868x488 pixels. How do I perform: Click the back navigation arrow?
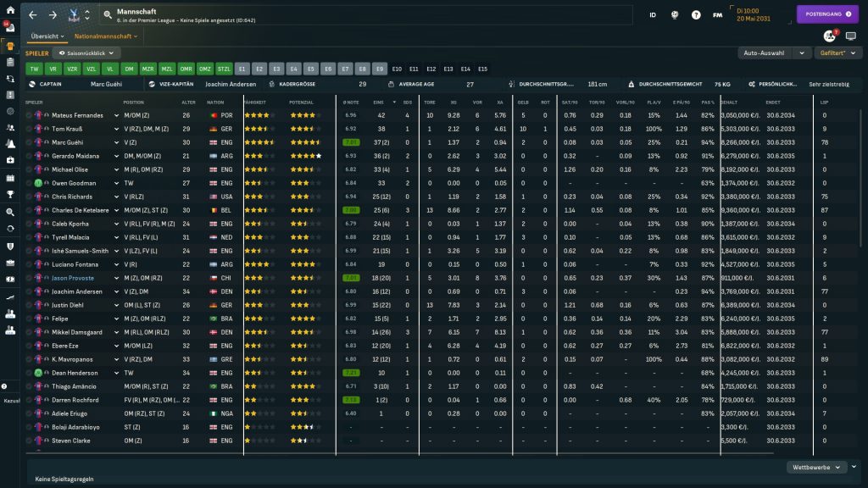tap(32, 15)
